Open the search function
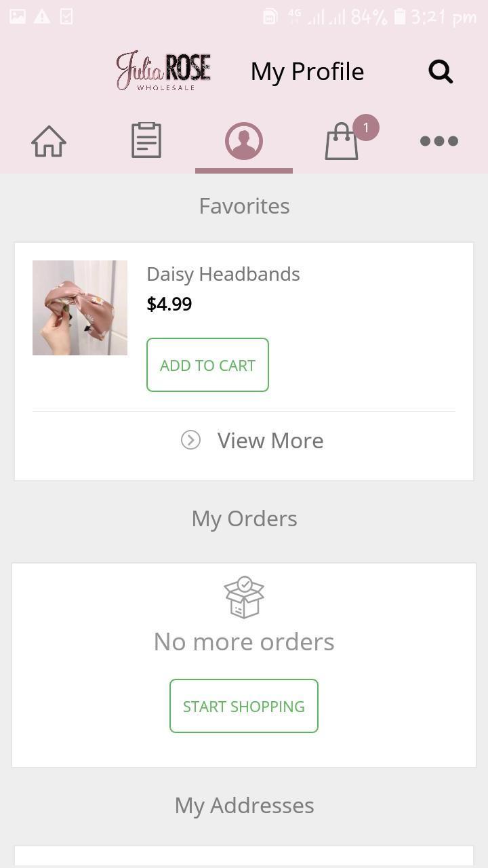Image resolution: width=488 pixels, height=868 pixels. click(x=440, y=71)
